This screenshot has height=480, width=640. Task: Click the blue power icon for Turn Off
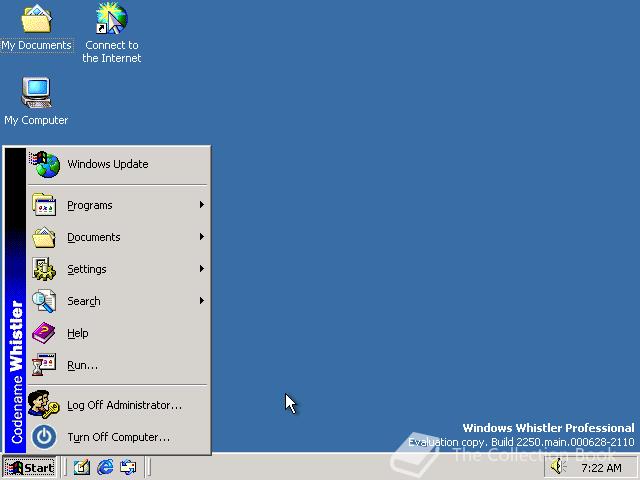pos(44,437)
